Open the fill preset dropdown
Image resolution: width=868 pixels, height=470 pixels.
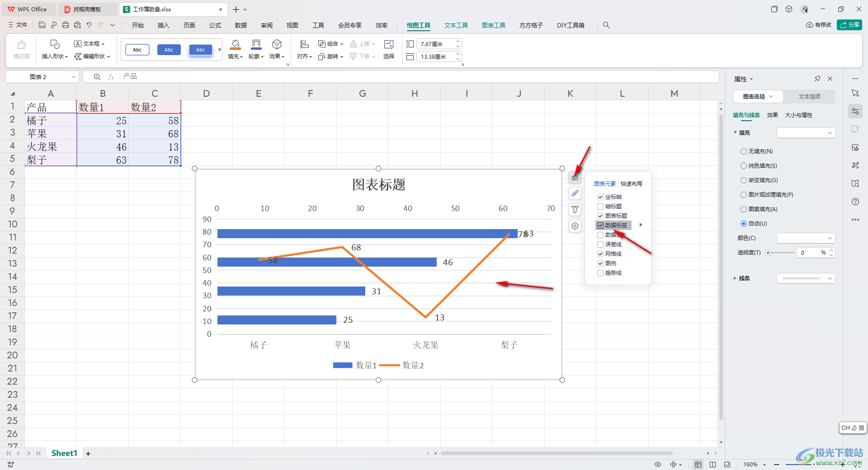point(806,133)
